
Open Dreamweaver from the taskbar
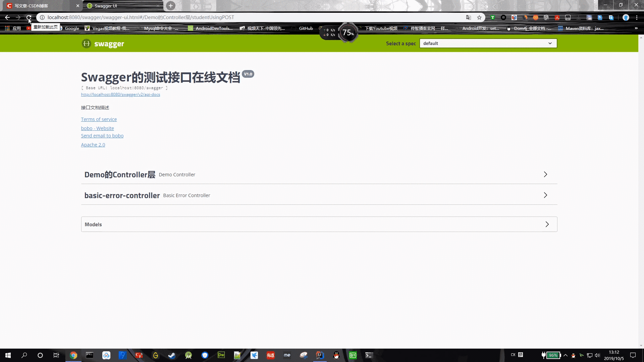tap(221, 355)
